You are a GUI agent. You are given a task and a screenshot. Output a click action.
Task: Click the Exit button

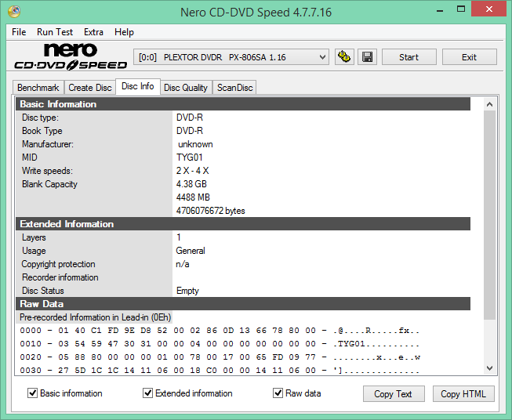(x=469, y=57)
